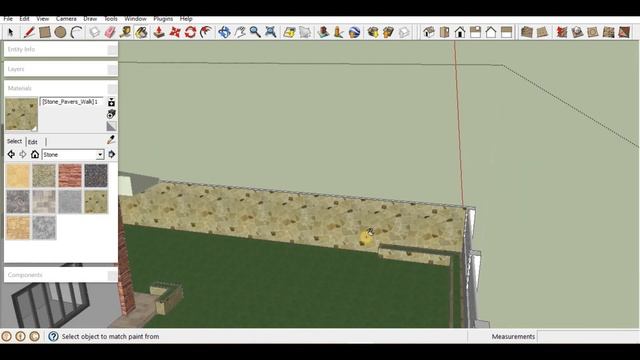This screenshot has height=360, width=640.
Task: Activate the Paint Bucket tool
Action: tap(141, 32)
